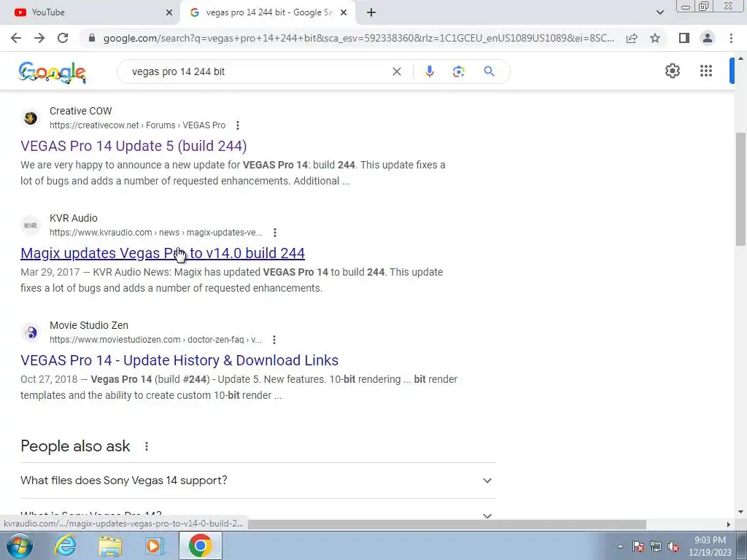The width and height of the screenshot is (747, 560).
Task: Show hidden system tray icons
Action: point(620,546)
